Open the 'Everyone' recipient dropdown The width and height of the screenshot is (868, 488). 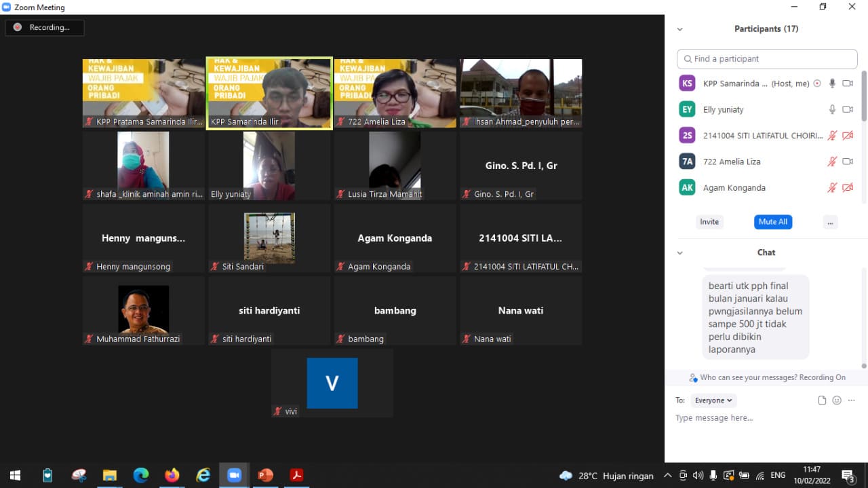click(713, 400)
